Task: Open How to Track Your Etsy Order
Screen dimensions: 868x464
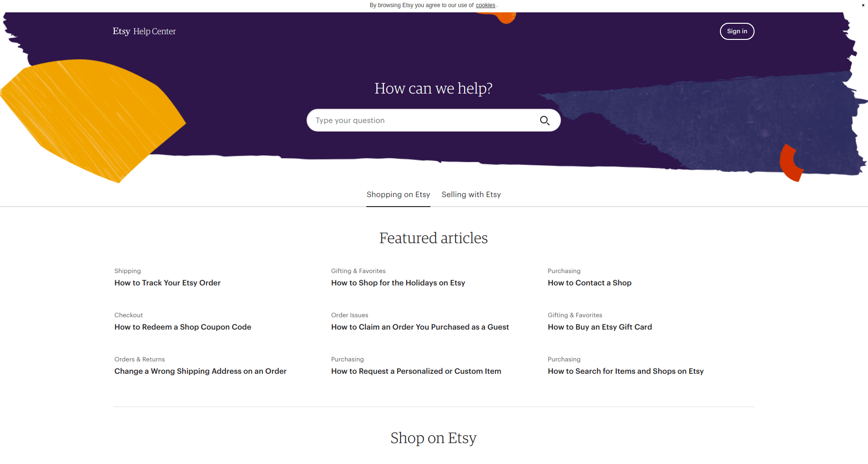Action: pyautogui.click(x=168, y=283)
